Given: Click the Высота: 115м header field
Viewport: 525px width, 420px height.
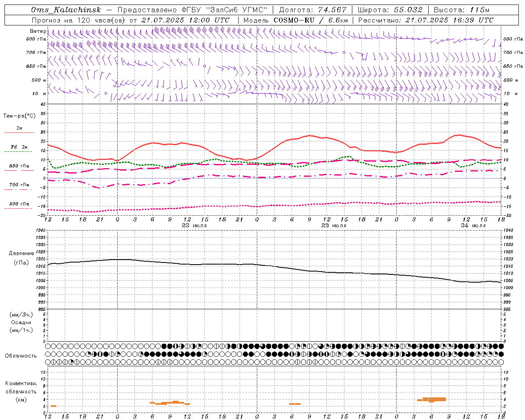Looking at the screenshot, I should (x=461, y=10).
